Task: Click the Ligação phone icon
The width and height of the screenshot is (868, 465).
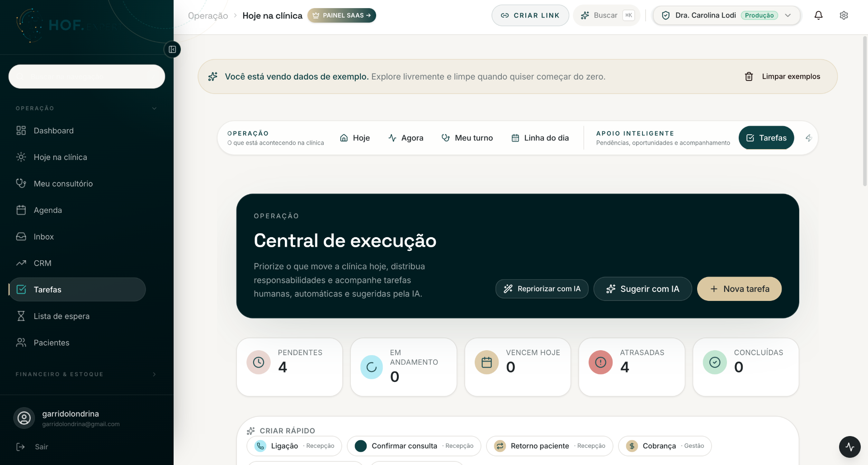Action: point(260,446)
